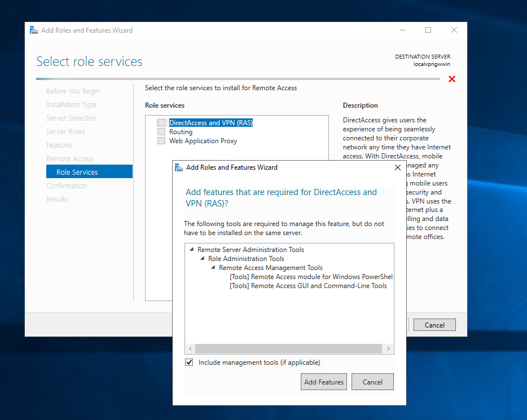Click the Add Features button

click(x=324, y=382)
